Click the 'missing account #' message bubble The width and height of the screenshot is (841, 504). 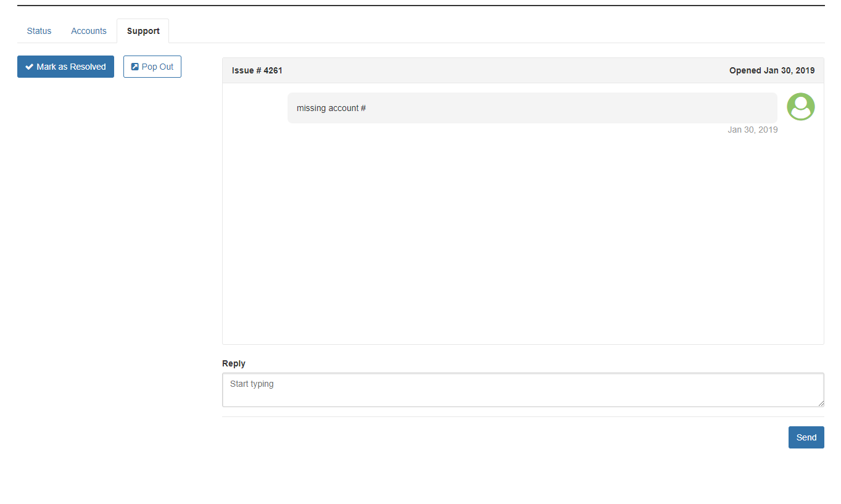532,108
